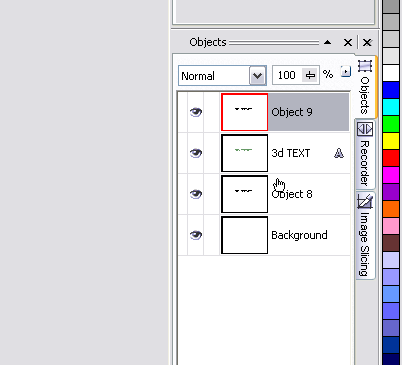Toggle Background layer visibility eye
Viewport: 402px width, 365px height.
click(196, 235)
